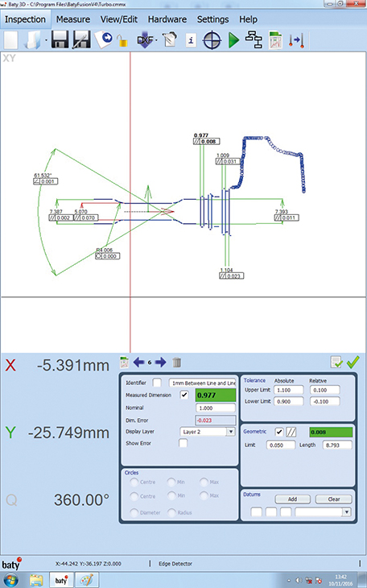Click the save floppy disk icon
This screenshot has height=588, width=367.
point(60,39)
